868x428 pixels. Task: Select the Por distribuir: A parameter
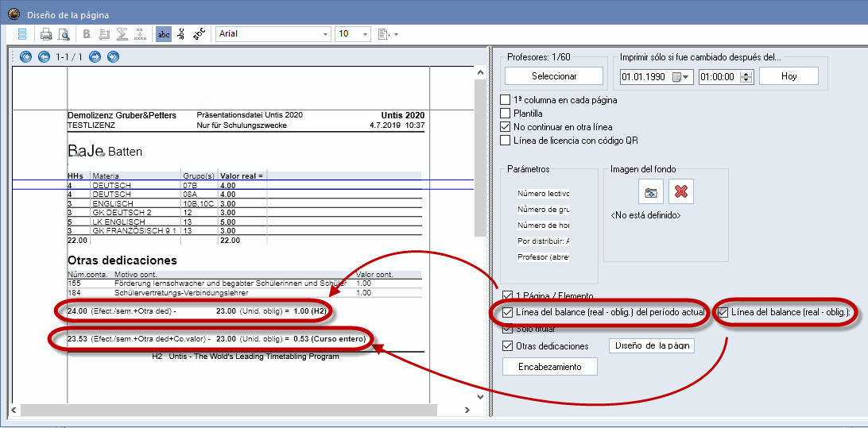pyautogui.click(x=544, y=241)
